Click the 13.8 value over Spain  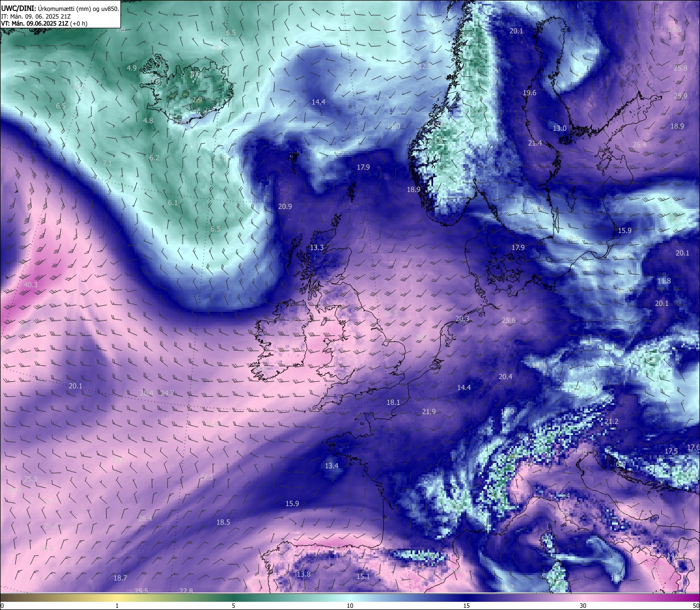click(x=304, y=574)
